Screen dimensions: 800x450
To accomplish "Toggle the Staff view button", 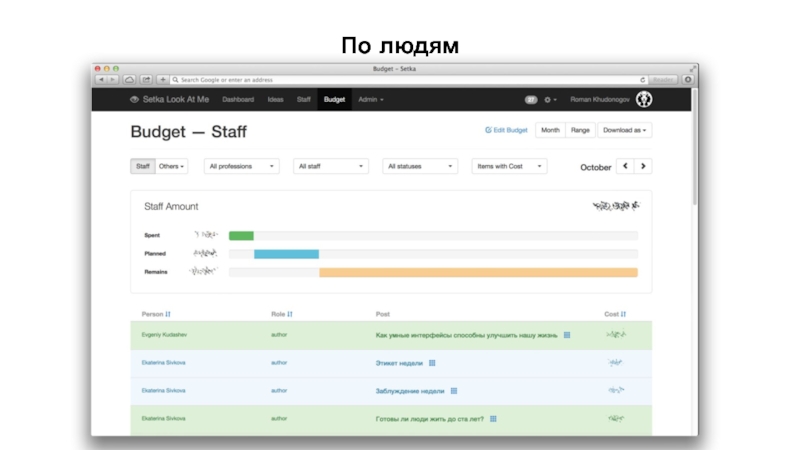I will pos(143,167).
